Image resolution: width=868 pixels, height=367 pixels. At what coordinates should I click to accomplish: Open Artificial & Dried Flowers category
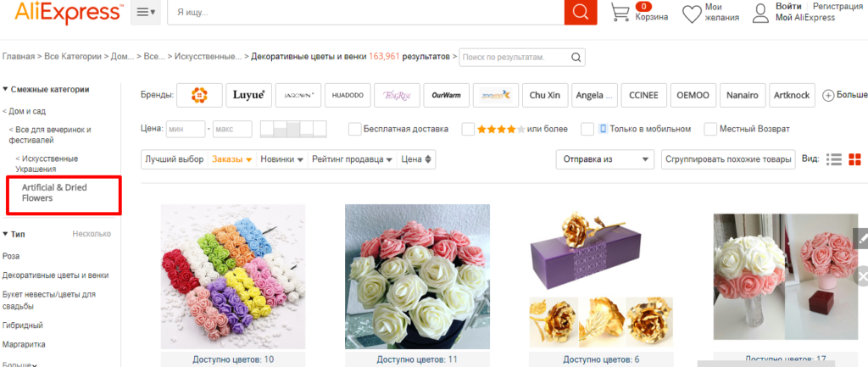click(54, 192)
